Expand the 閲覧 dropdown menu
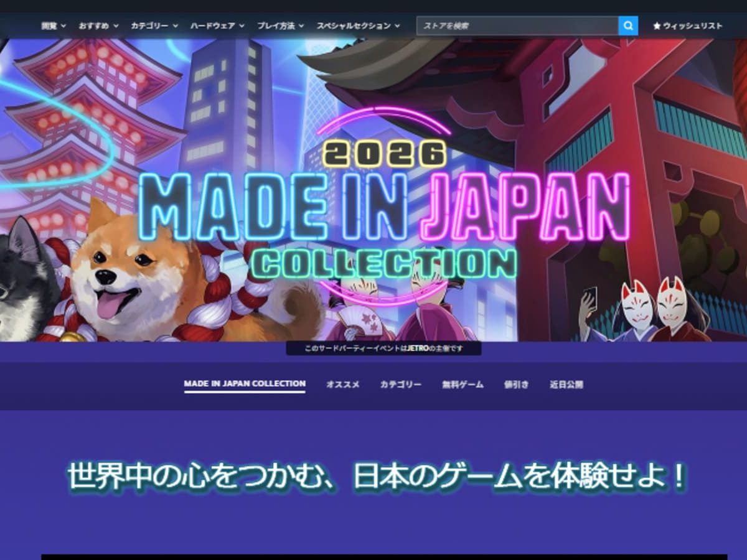 coord(54,26)
